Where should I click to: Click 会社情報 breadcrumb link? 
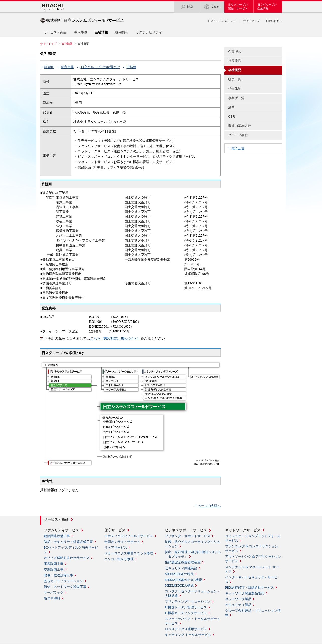point(67,44)
